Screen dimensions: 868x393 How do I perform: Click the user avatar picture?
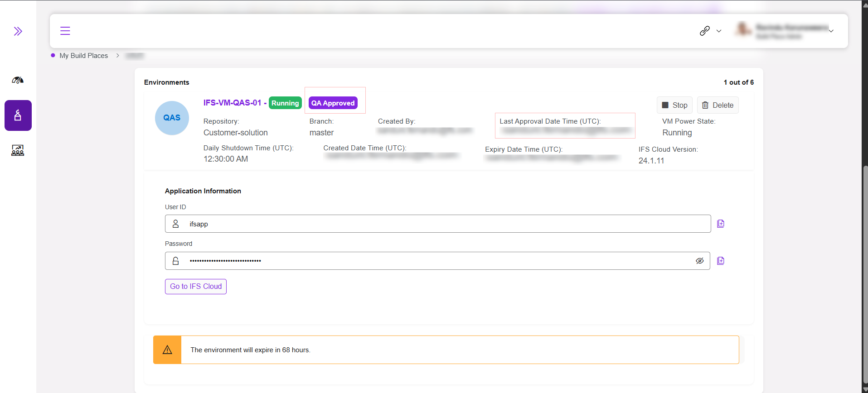pos(743,29)
